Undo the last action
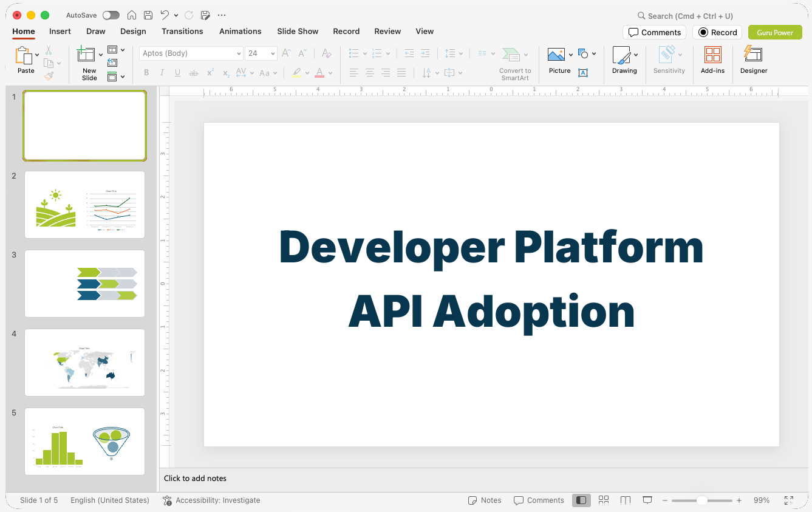The height and width of the screenshot is (512, 812). point(165,15)
